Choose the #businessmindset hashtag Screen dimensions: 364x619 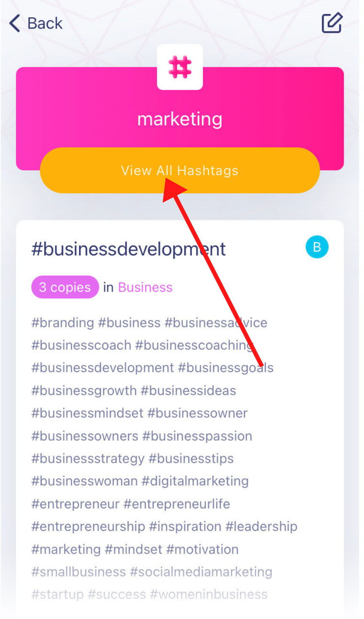click(x=88, y=413)
